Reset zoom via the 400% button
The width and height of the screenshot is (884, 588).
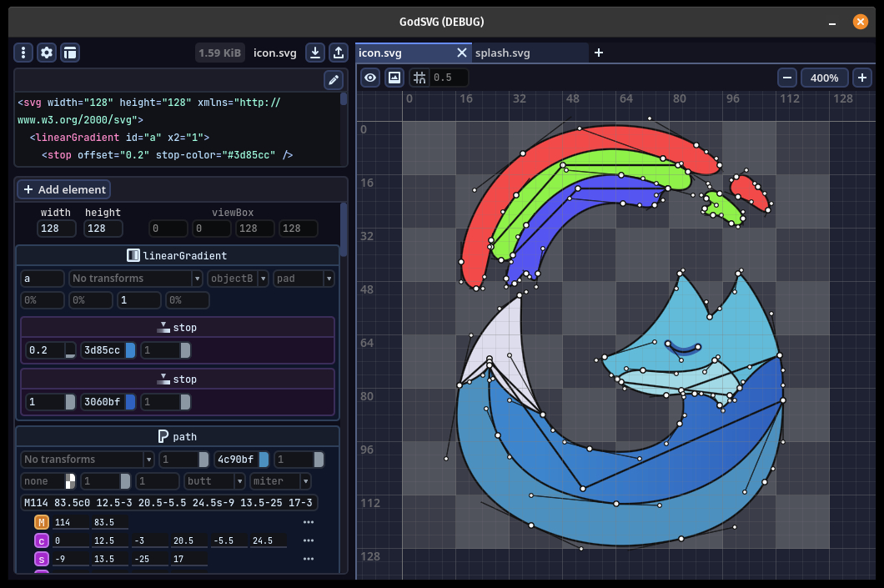pos(825,78)
